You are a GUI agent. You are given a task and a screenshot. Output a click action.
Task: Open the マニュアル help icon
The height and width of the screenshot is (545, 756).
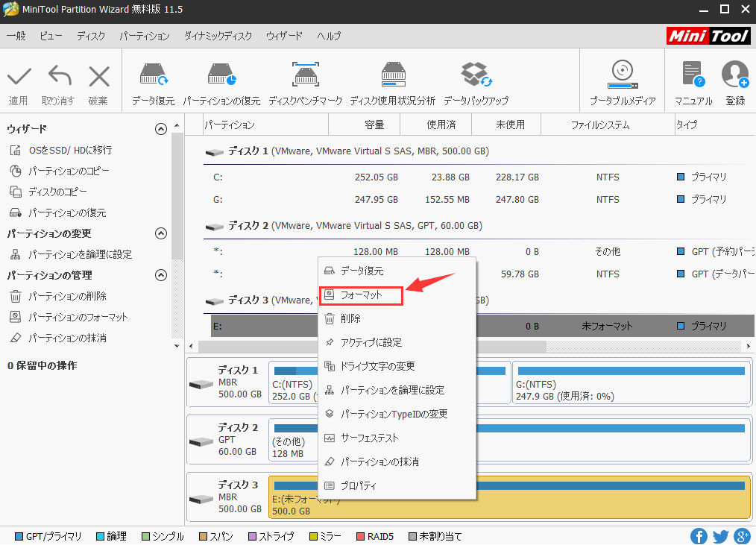click(693, 75)
